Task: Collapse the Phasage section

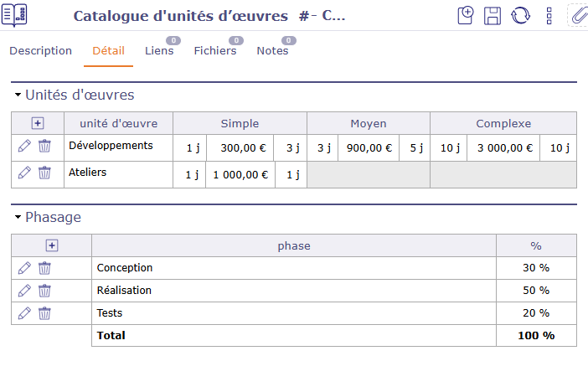Action: tap(18, 218)
